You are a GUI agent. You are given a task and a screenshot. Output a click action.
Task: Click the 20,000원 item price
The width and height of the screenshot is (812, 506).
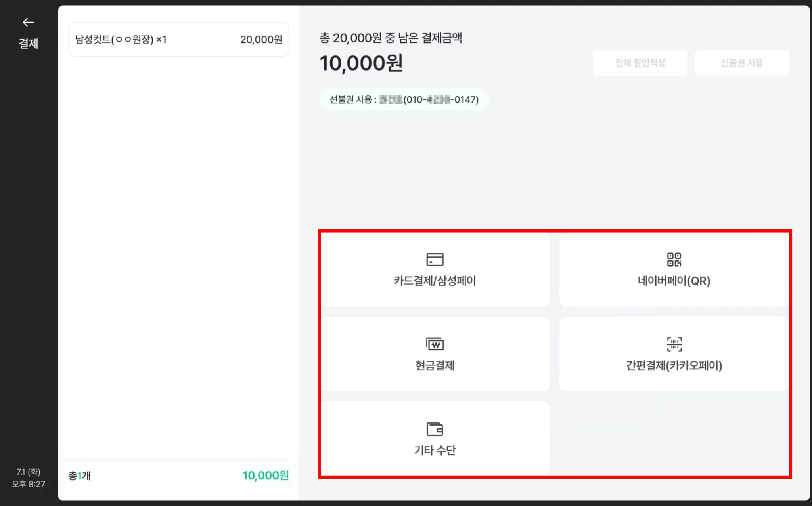tap(261, 40)
